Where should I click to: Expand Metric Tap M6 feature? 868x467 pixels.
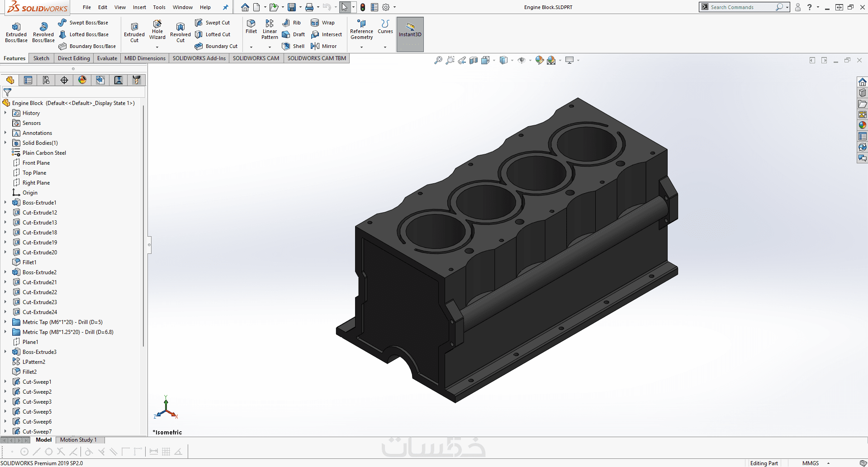coord(5,322)
